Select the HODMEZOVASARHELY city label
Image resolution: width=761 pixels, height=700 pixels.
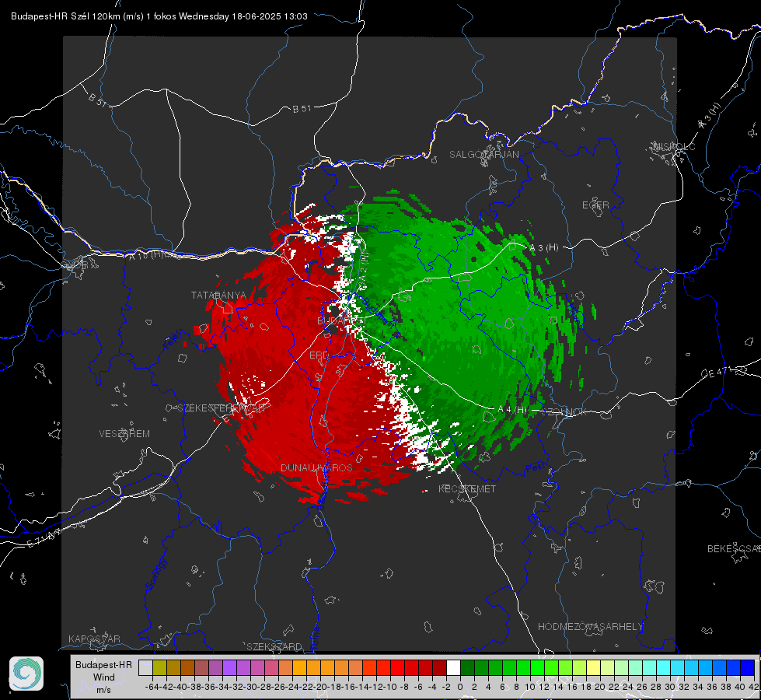point(590,627)
